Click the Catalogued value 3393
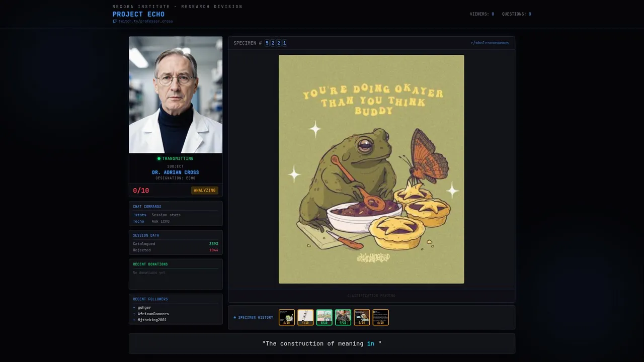This screenshot has width=644, height=362. [213, 244]
